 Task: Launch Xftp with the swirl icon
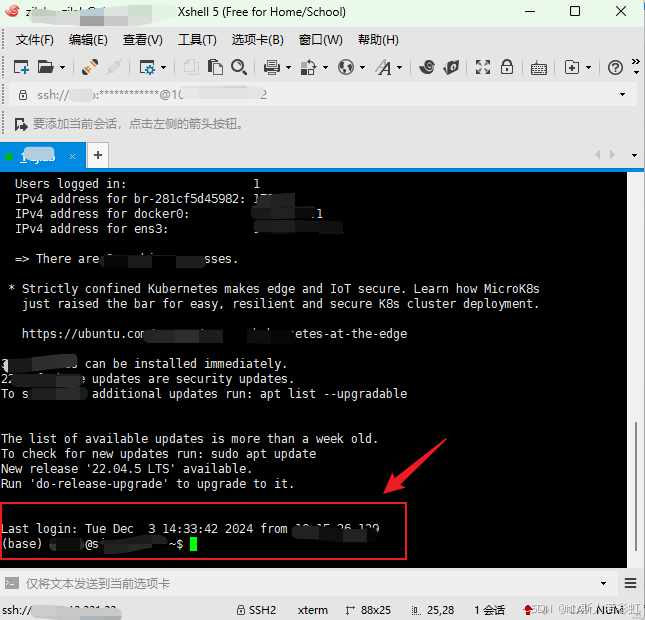(x=427, y=67)
